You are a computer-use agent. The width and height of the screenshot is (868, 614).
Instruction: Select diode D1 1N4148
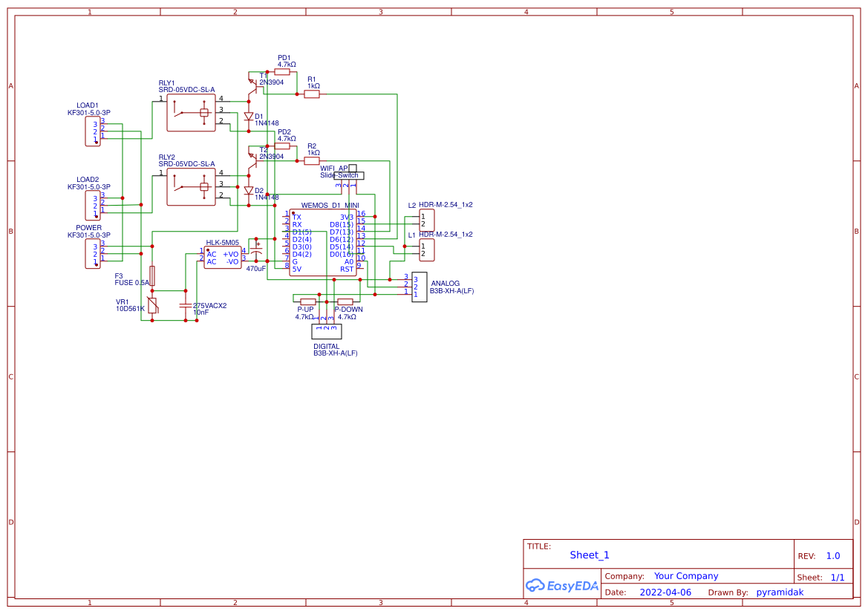[248, 117]
